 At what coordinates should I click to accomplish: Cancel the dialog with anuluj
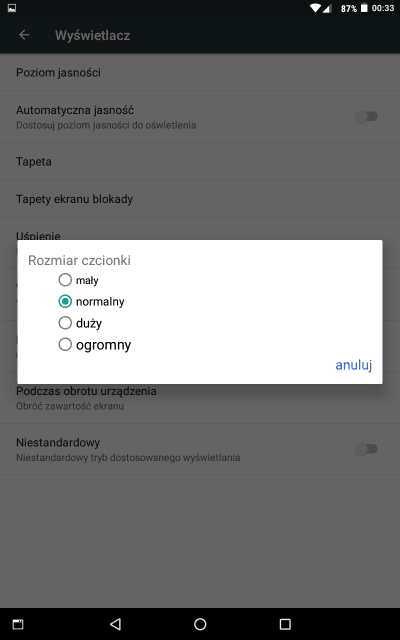[x=353, y=365]
